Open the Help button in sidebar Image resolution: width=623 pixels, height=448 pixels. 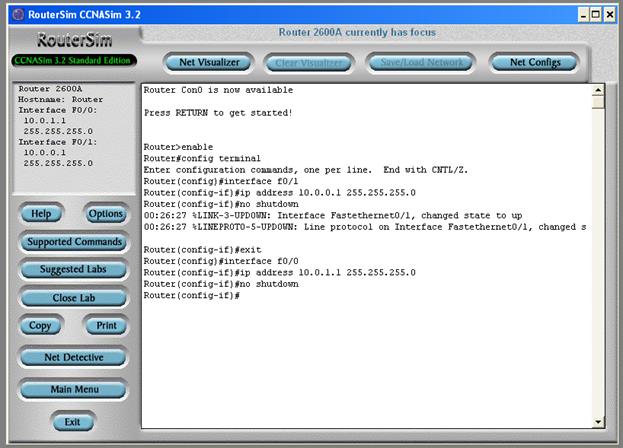coord(41,214)
